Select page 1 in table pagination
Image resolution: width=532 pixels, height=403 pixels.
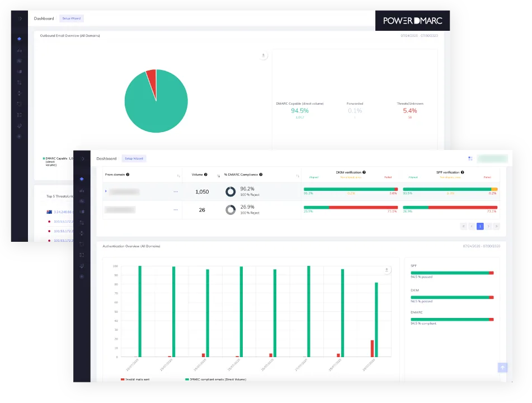point(480,226)
